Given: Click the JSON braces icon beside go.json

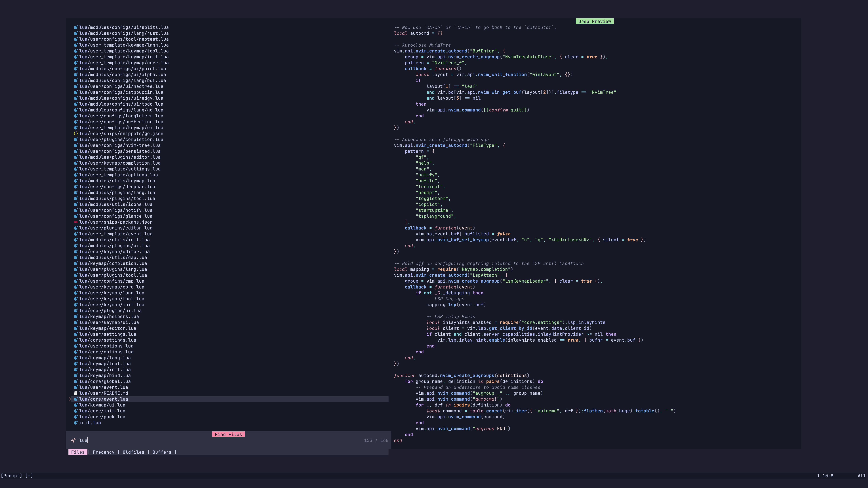Looking at the screenshot, I should (75, 134).
